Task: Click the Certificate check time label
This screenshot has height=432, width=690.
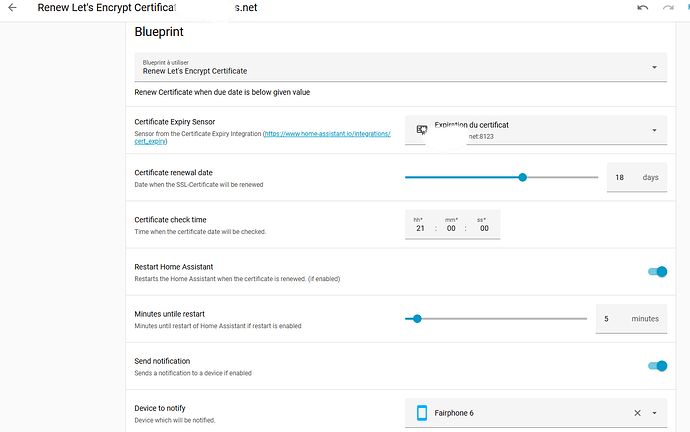Action: (170, 220)
